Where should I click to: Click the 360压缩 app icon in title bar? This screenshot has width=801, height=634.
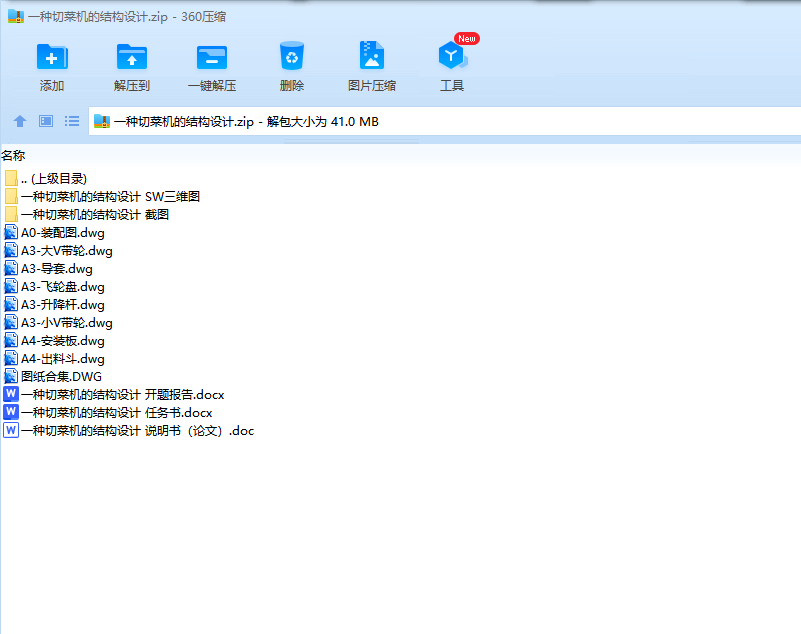pyautogui.click(x=16, y=16)
